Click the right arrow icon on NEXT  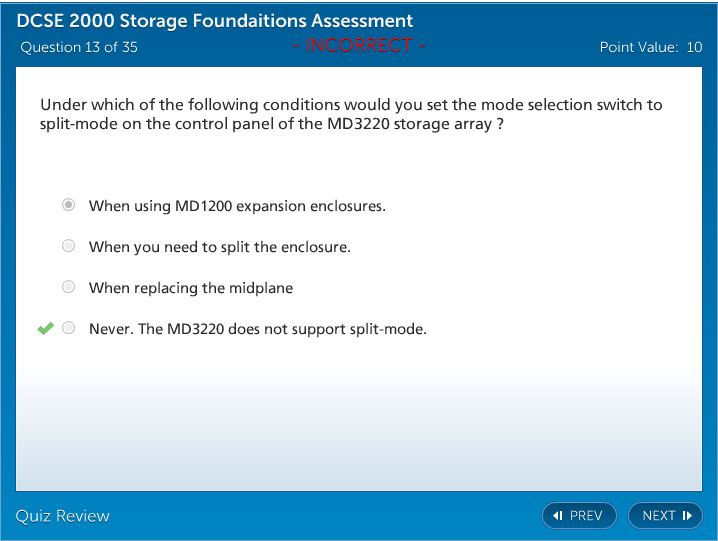(687, 516)
